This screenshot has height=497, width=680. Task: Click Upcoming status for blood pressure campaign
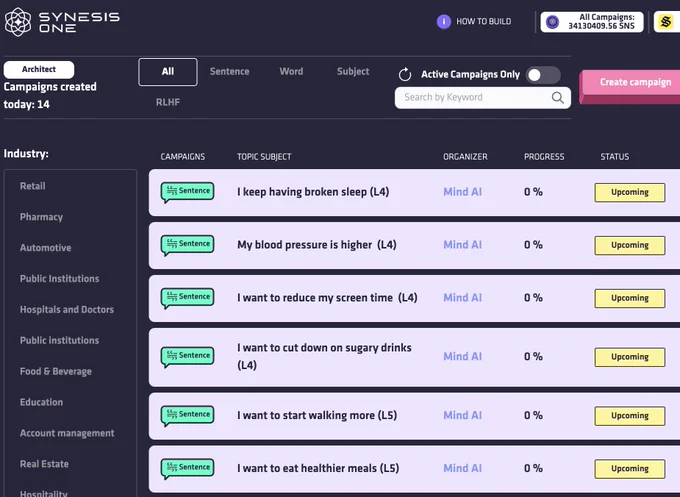[x=630, y=245]
